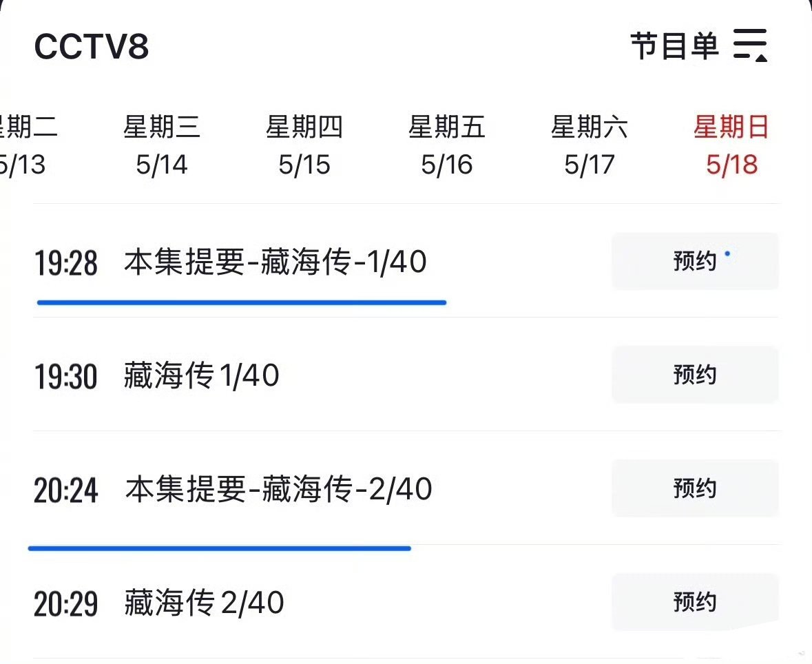Select the 星期日 5/18 tab
This screenshot has height=664, width=812.
coord(731,145)
